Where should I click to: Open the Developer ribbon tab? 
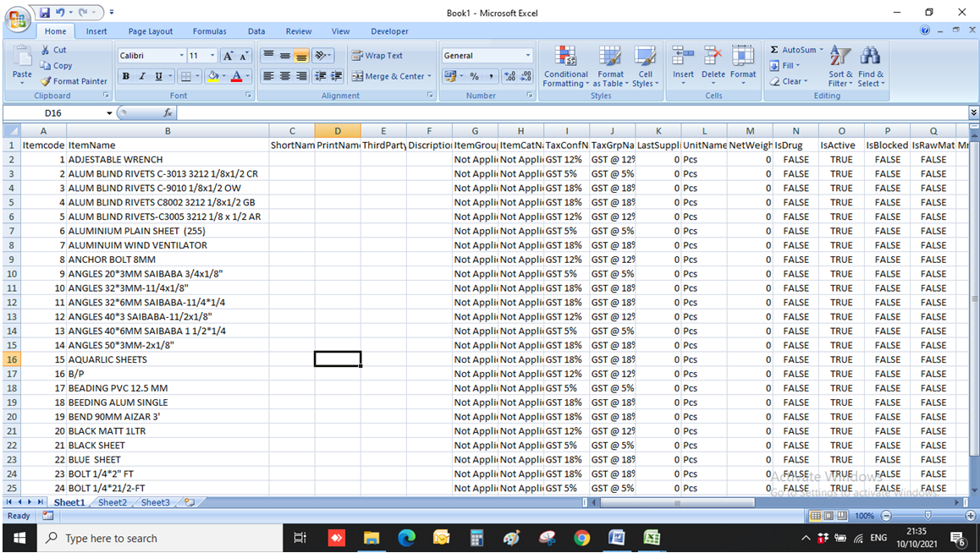(389, 30)
